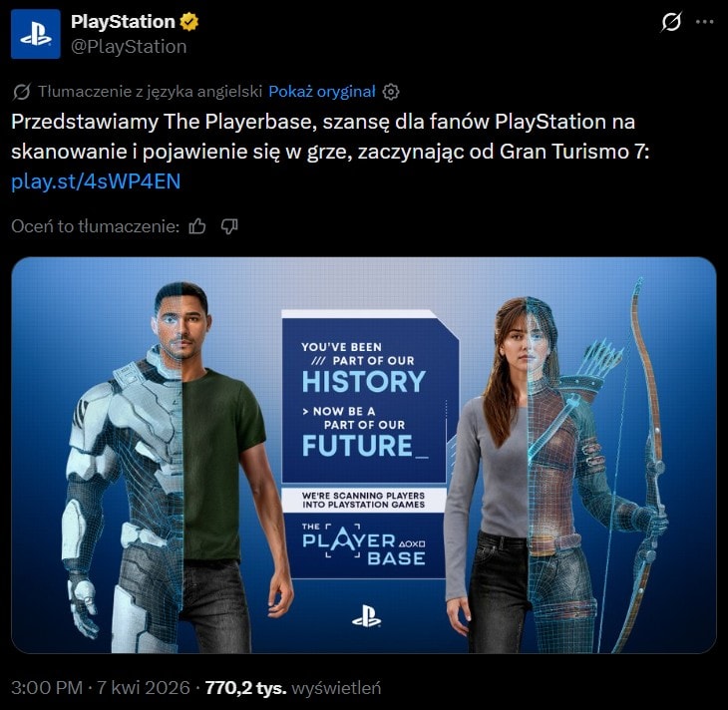Open translation settings gear icon

coord(391,92)
